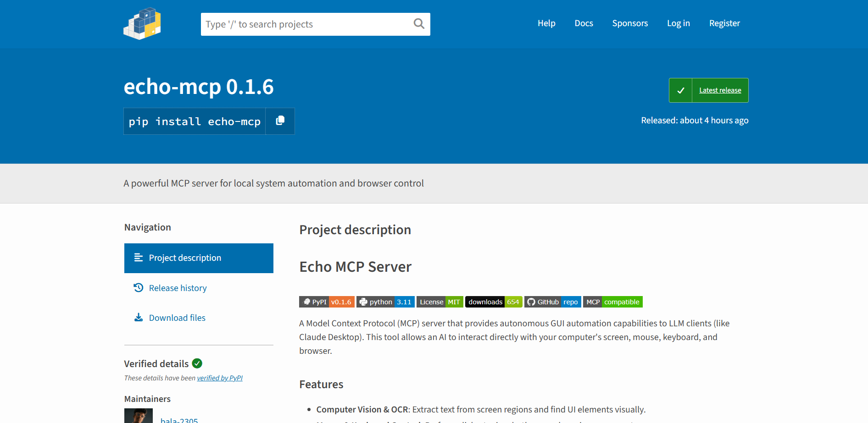Open the PyPI v0.1.6 badge
The image size is (868, 423).
(327, 302)
